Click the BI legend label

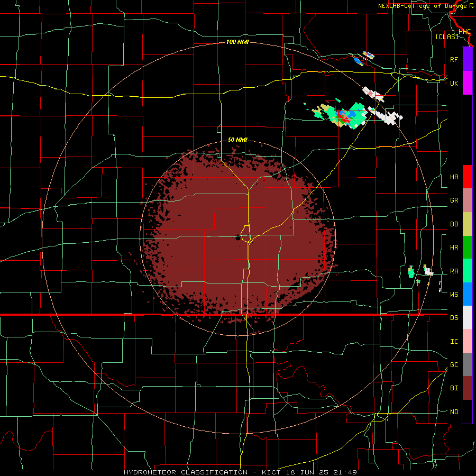click(454, 388)
